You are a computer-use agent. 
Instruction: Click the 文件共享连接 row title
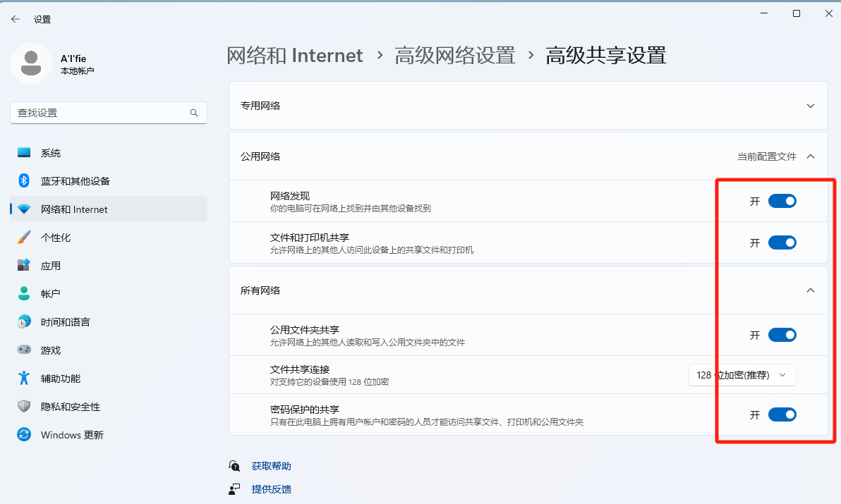[x=300, y=369]
